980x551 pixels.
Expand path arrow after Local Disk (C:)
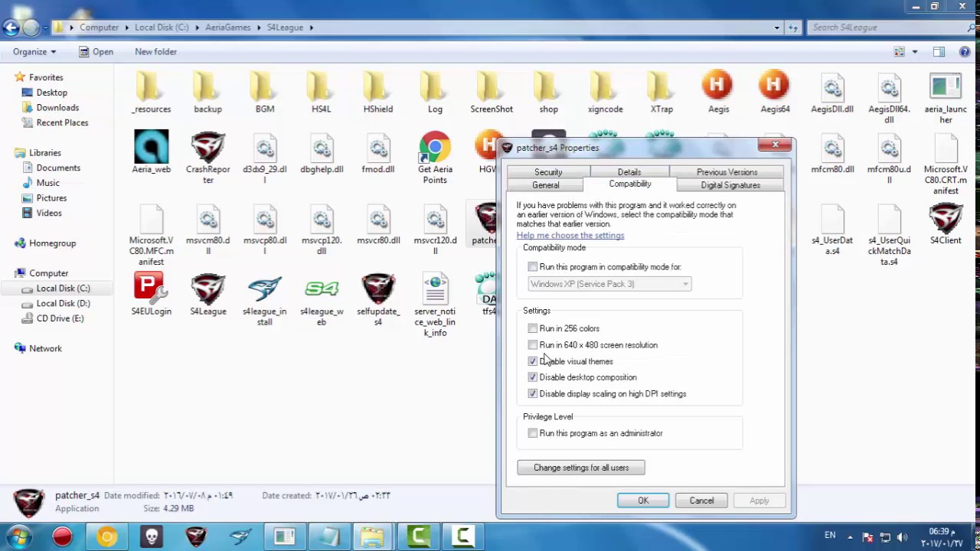[x=196, y=28]
